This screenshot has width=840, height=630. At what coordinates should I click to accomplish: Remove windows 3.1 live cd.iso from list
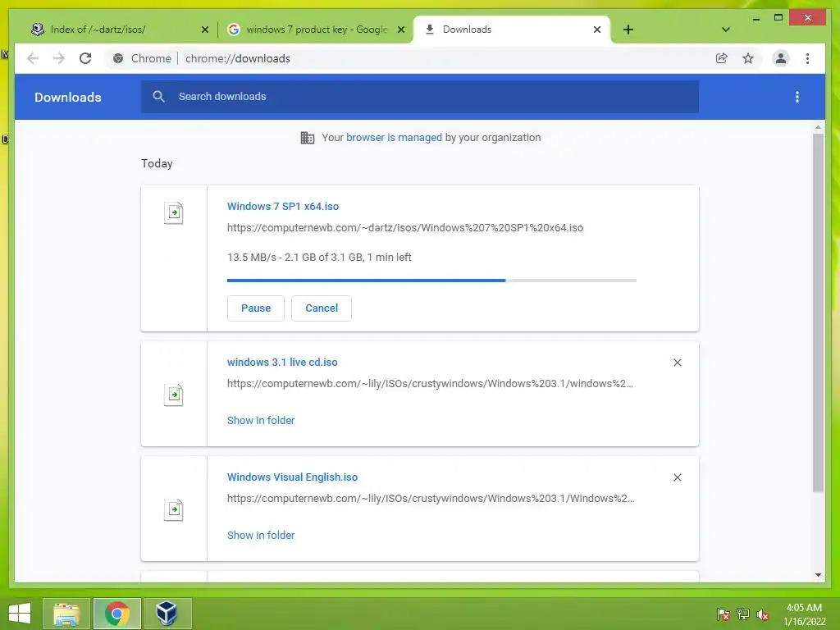click(677, 363)
